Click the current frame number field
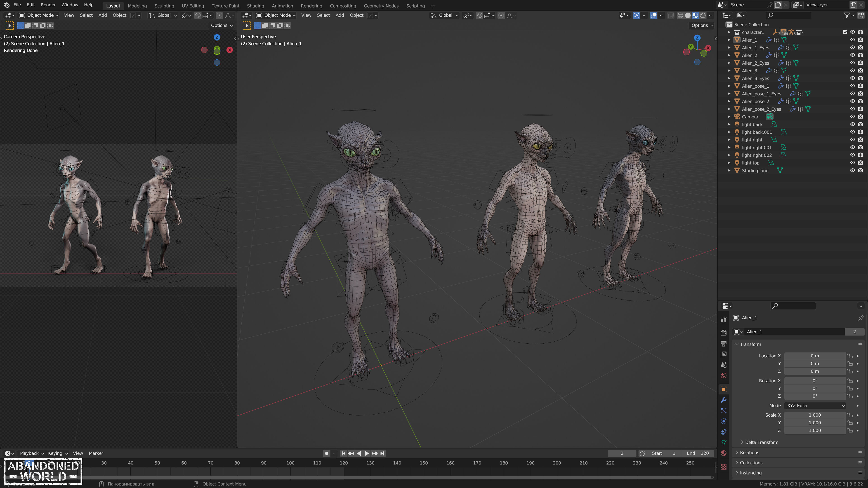The height and width of the screenshot is (488, 868). tap(622, 453)
